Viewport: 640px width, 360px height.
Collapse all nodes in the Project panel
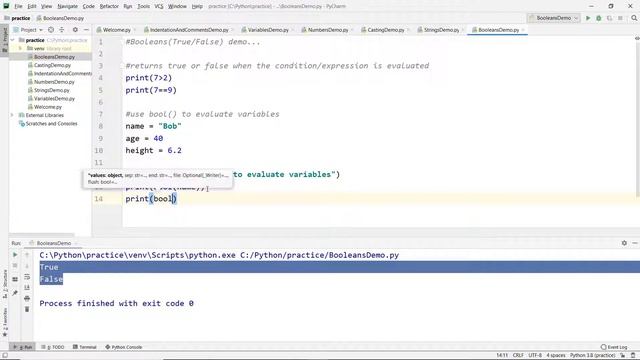pyautogui.click(x=62, y=30)
